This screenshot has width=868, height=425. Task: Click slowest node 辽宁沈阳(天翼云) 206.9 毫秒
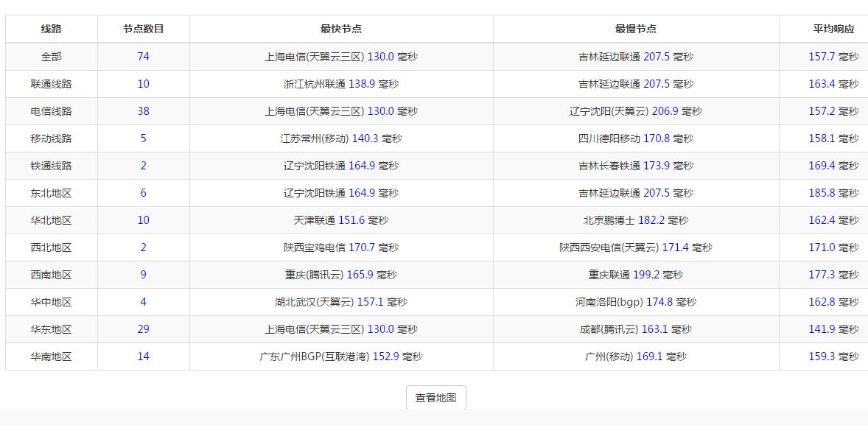pos(635,111)
